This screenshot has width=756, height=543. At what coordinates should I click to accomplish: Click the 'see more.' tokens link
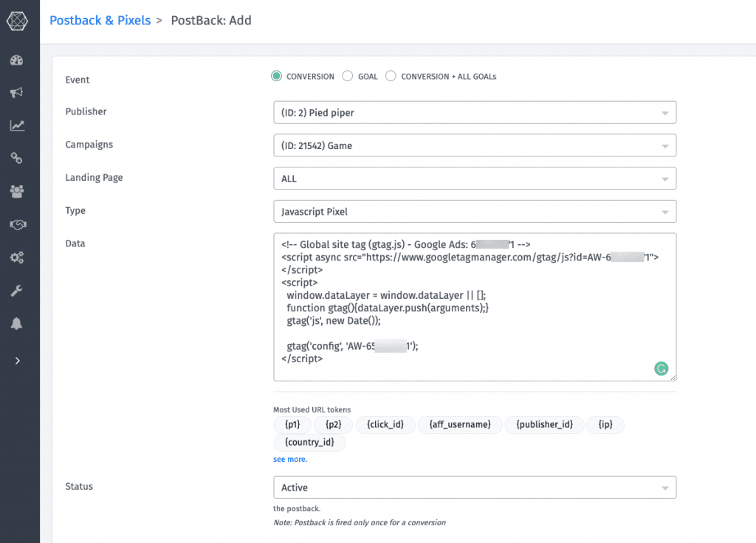pos(289,459)
